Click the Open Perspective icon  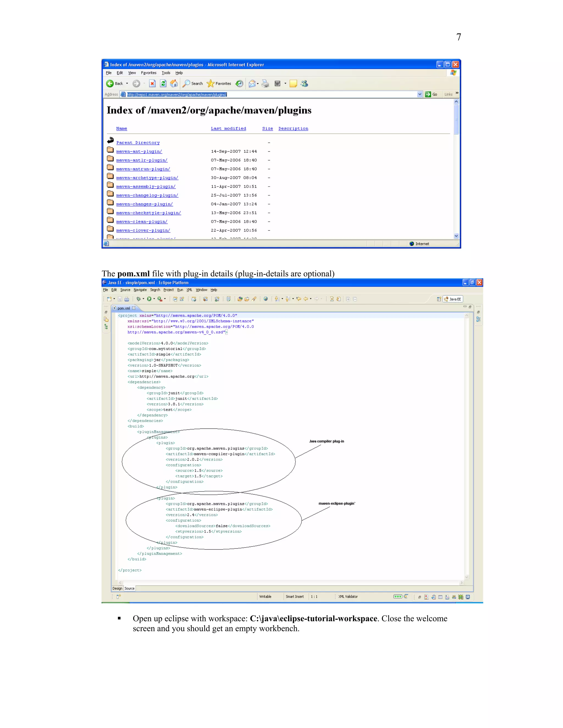(439, 299)
